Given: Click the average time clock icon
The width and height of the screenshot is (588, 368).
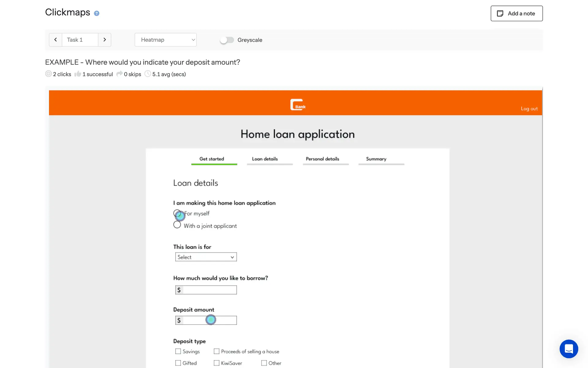Looking at the screenshot, I should tap(148, 74).
